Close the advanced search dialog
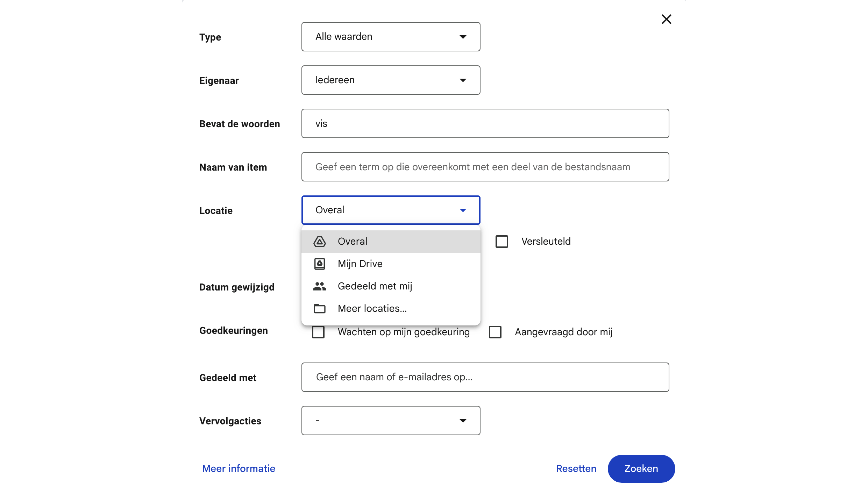Image resolution: width=868 pixels, height=488 pixels. pyautogui.click(x=666, y=19)
